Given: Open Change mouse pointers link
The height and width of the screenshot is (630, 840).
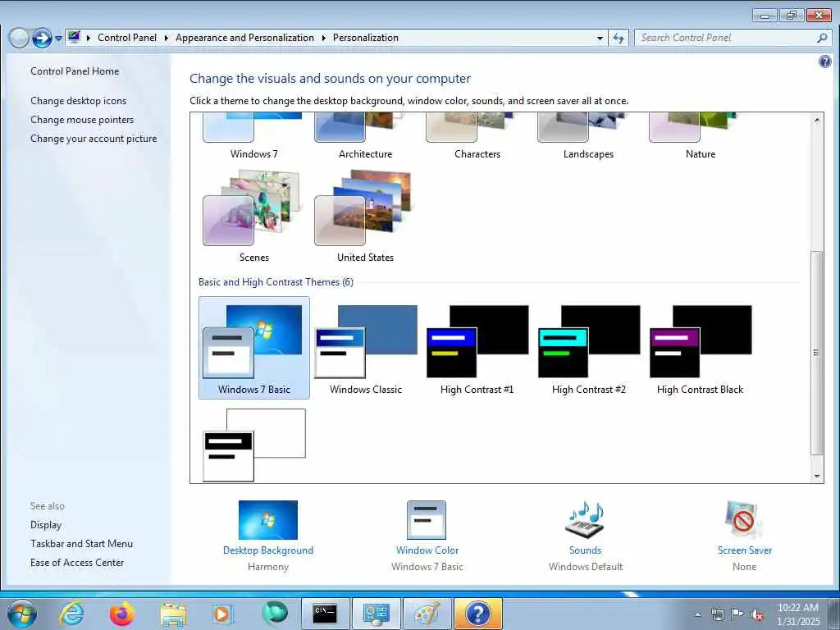Looking at the screenshot, I should coord(82,120).
